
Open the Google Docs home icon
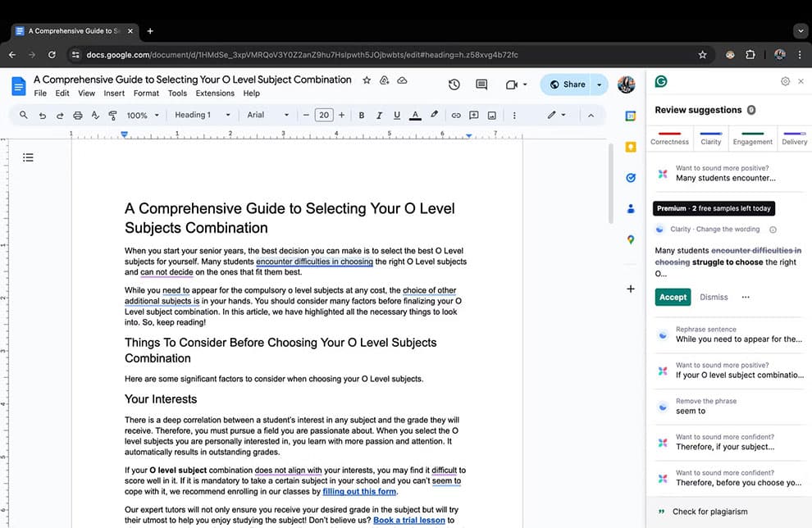point(19,86)
